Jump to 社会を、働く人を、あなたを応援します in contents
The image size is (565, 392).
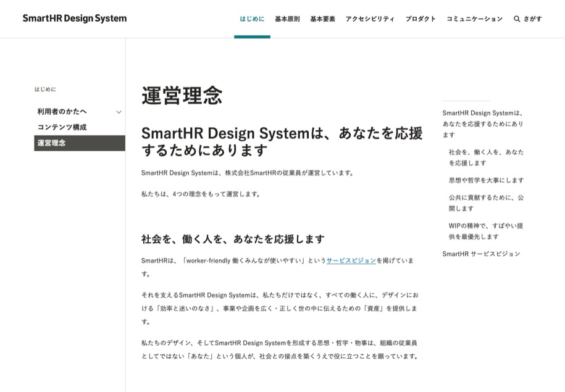tap(486, 157)
